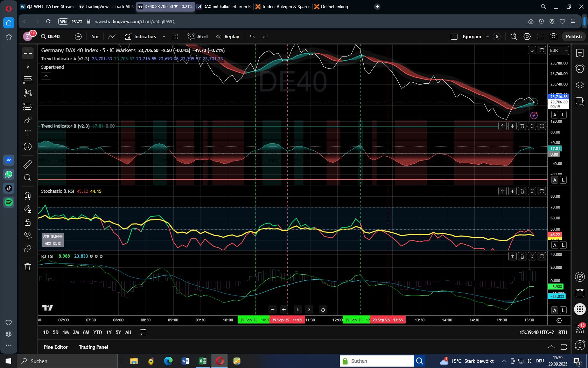
Task: Create an alert with the Alert icon
Action: 198,36
